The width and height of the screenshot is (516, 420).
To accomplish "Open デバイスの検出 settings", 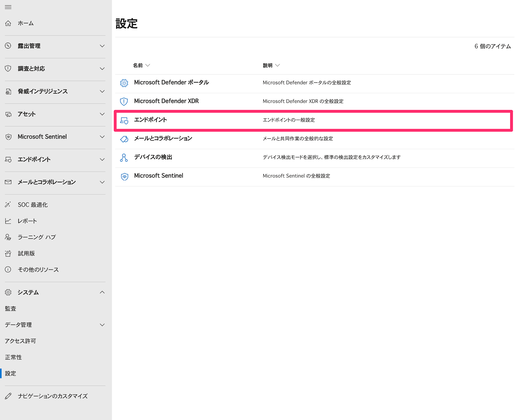I will point(153,157).
